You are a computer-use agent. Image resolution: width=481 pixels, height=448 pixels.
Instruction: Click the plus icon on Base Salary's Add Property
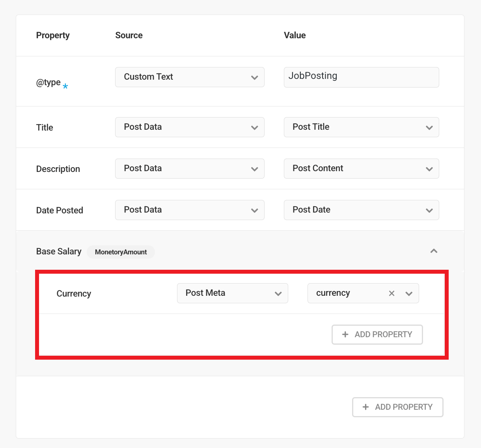345,334
